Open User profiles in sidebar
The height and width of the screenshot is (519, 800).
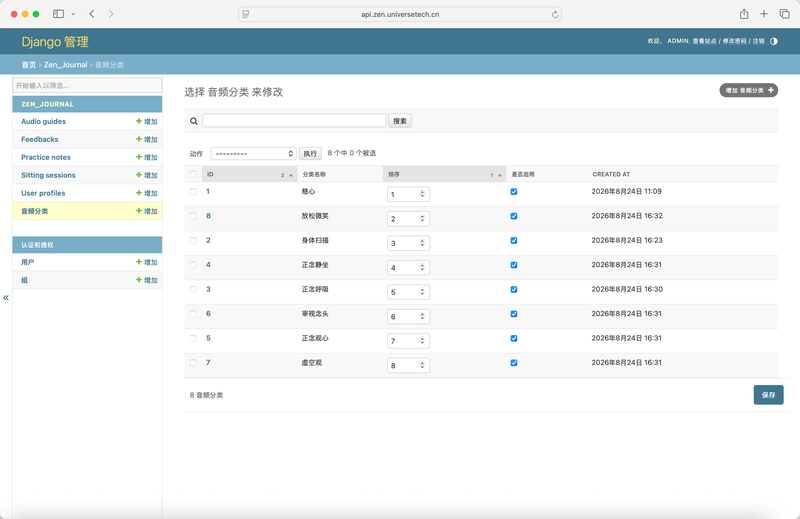[43, 193]
